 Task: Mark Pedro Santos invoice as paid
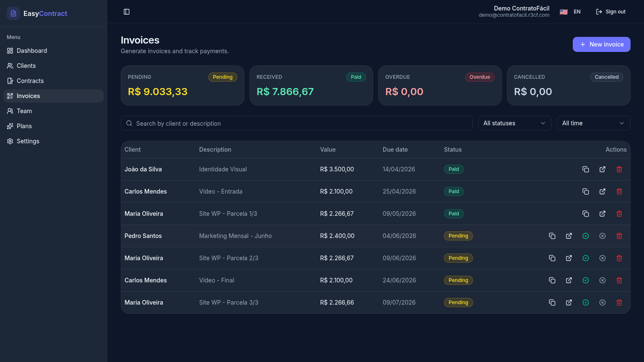point(586,236)
